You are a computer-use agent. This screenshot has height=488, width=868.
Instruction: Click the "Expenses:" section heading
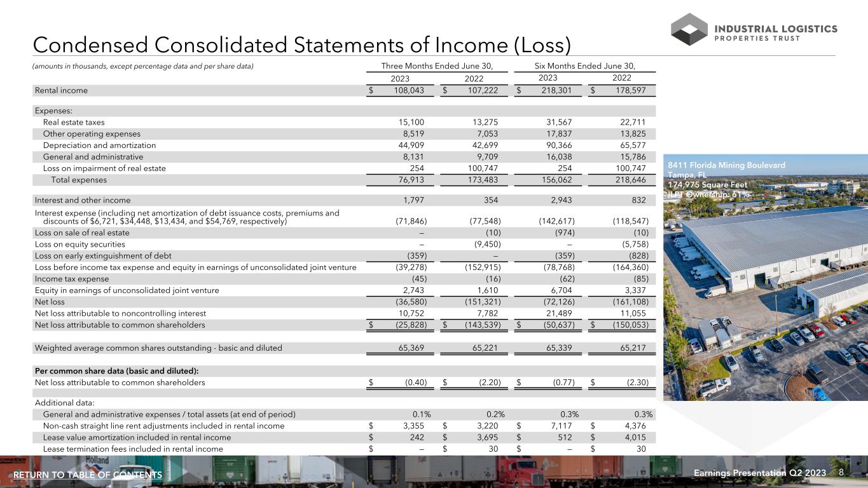[x=54, y=111]
